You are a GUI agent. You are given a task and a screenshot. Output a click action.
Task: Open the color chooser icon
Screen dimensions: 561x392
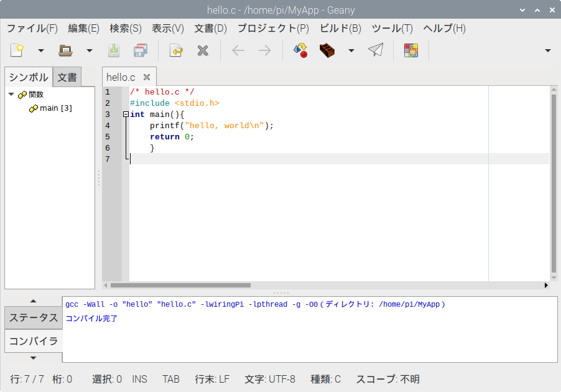tap(411, 50)
